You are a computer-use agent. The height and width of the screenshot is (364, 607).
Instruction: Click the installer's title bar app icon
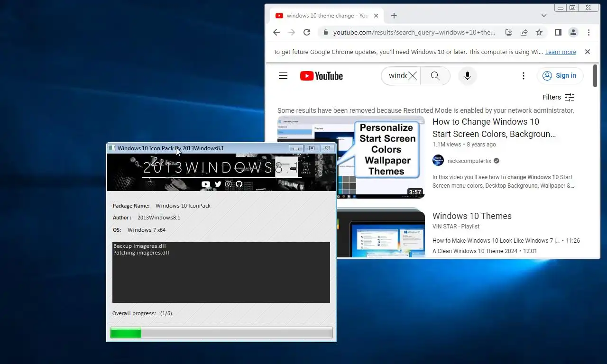coord(112,148)
